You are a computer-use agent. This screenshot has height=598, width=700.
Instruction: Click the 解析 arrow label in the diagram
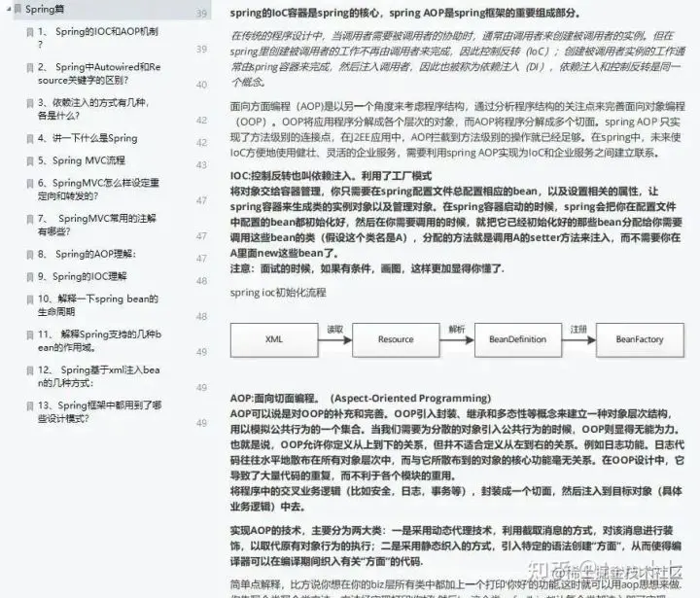(457, 330)
